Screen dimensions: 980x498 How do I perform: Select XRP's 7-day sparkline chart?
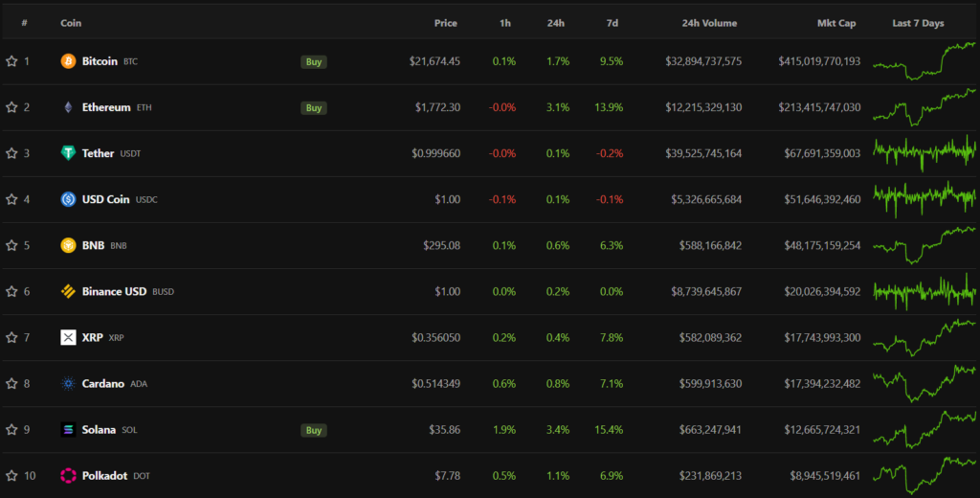tap(924, 337)
